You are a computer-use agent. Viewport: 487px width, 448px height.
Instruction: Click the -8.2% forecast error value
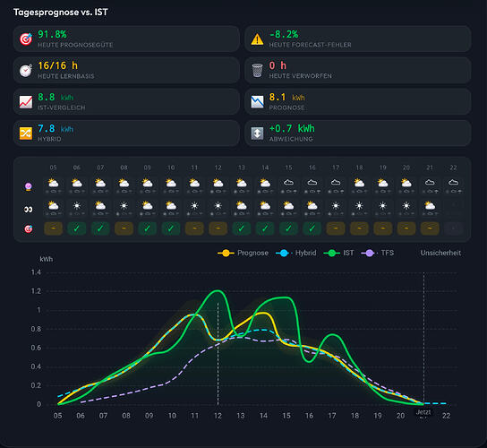(284, 35)
